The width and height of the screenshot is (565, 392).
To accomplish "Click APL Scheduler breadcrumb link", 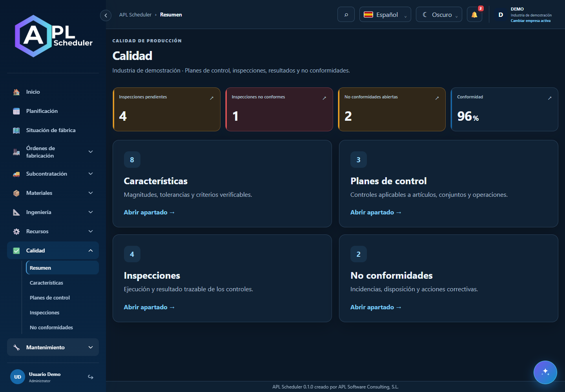I will pyautogui.click(x=135, y=15).
